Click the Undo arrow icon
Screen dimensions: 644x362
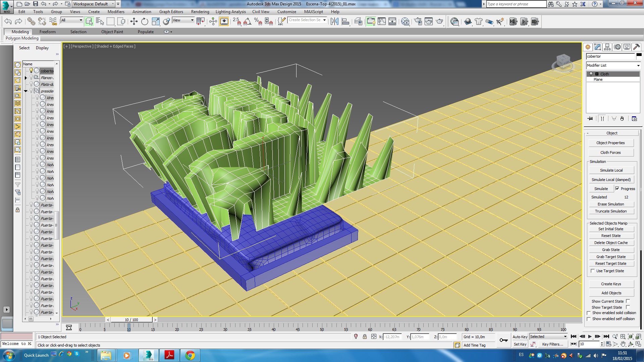(x=8, y=22)
